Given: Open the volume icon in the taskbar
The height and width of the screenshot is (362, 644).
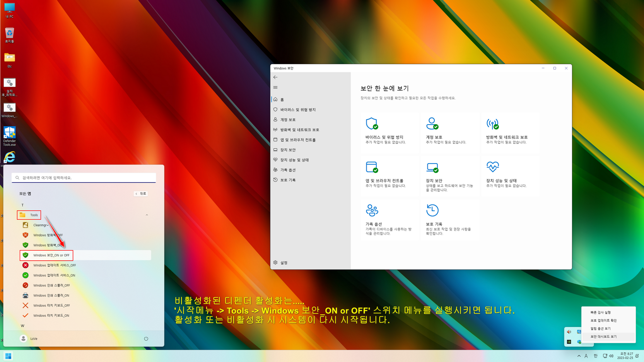Looking at the screenshot, I should (x=611, y=356).
